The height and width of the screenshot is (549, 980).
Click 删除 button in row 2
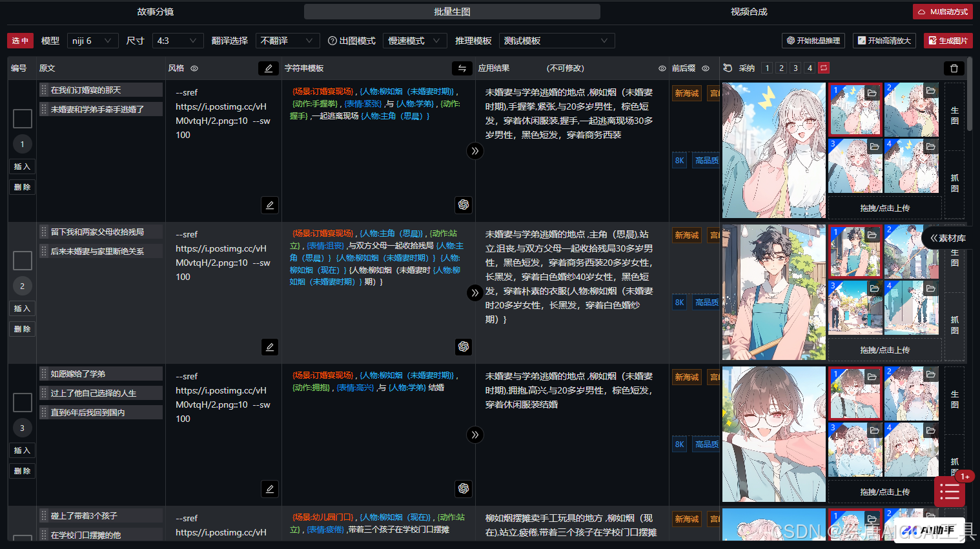22,329
